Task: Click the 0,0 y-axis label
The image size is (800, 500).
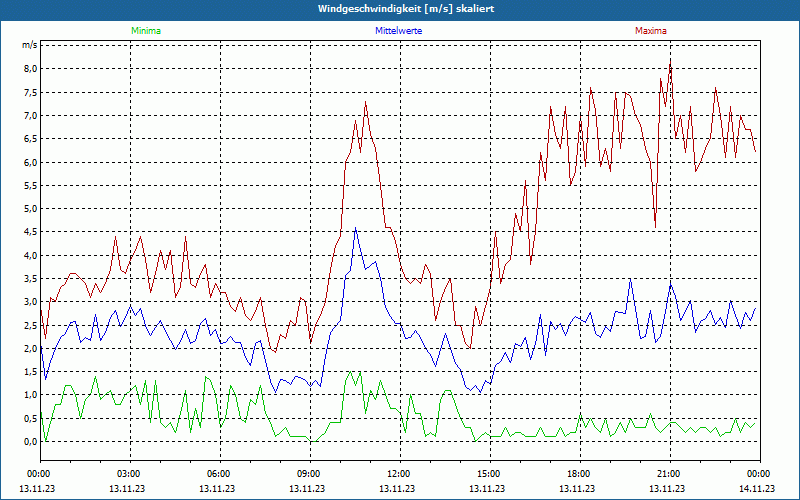Action: pos(31,442)
